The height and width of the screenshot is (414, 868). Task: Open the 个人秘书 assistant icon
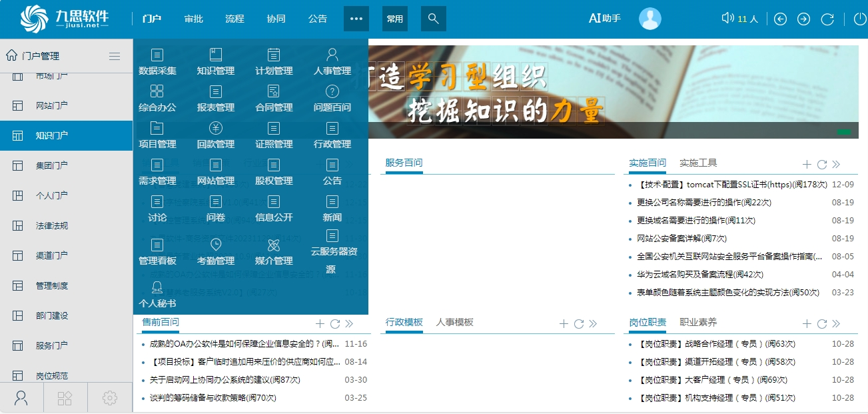click(x=157, y=288)
